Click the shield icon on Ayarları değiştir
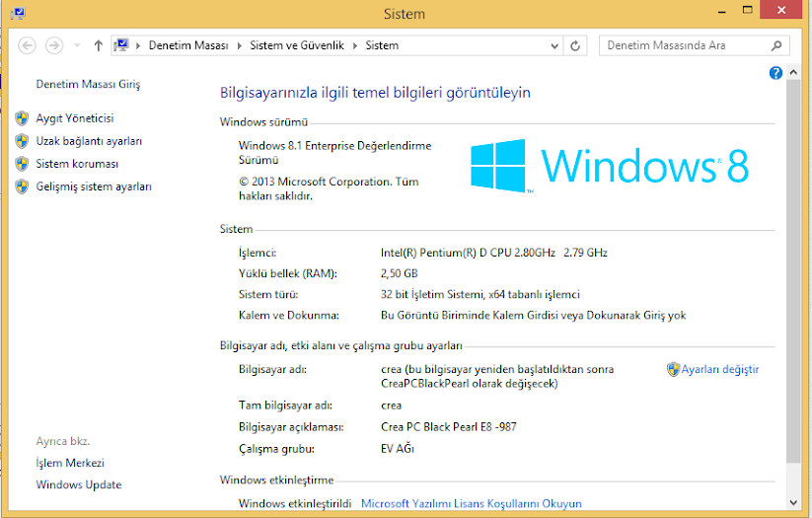812x518 pixels. tap(673, 369)
